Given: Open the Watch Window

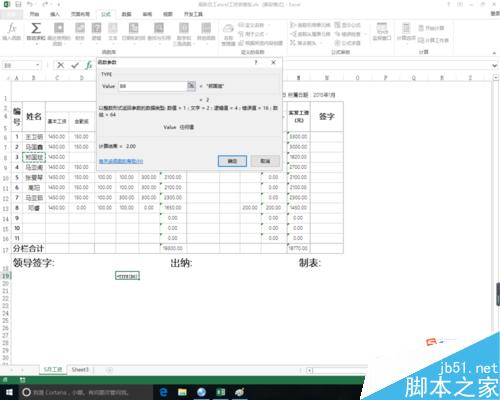Looking at the screenshot, I should 382,32.
